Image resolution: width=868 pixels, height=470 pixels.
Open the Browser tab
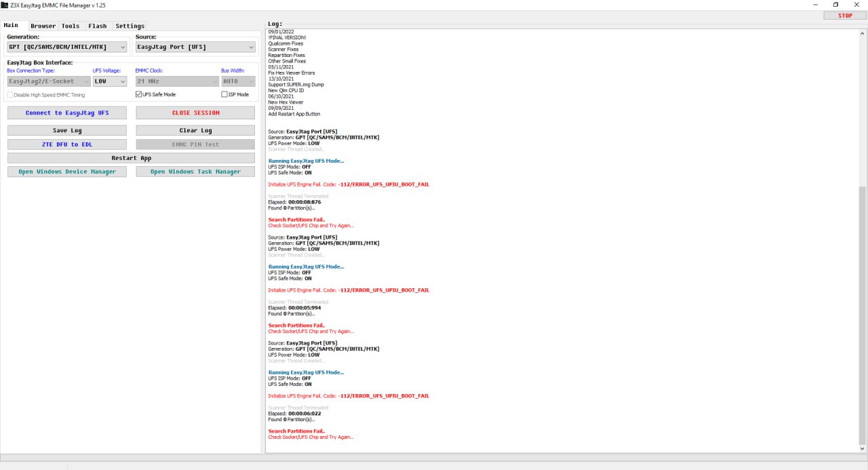point(43,26)
